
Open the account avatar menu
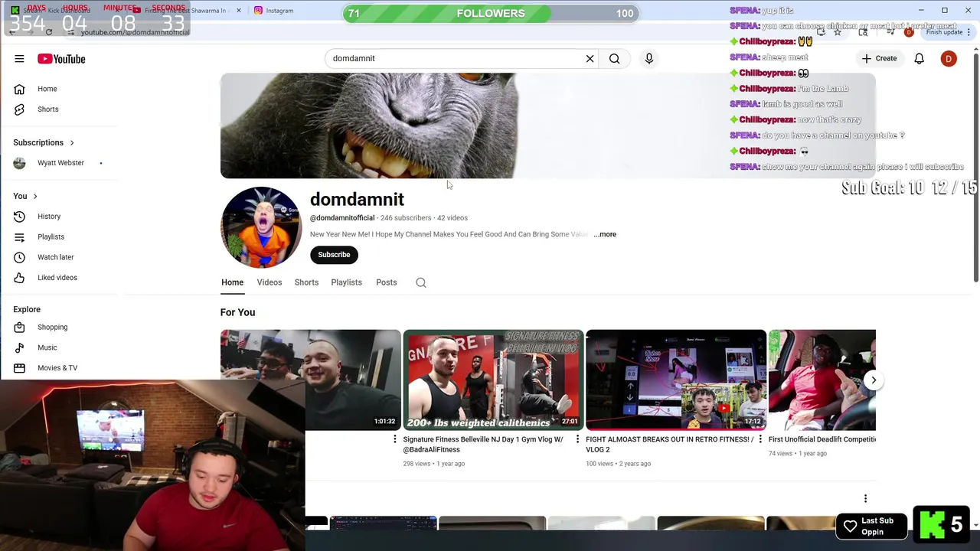point(949,58)
